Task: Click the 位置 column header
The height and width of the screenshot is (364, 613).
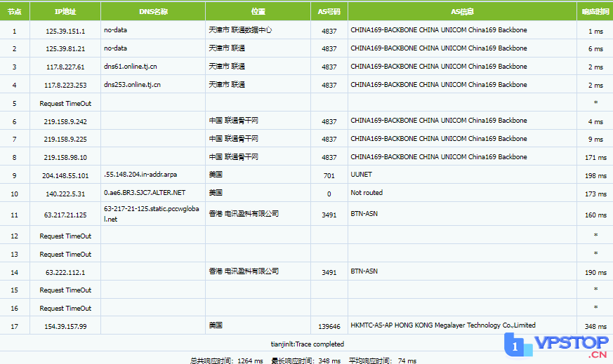Action: click(x=258, y=12)
